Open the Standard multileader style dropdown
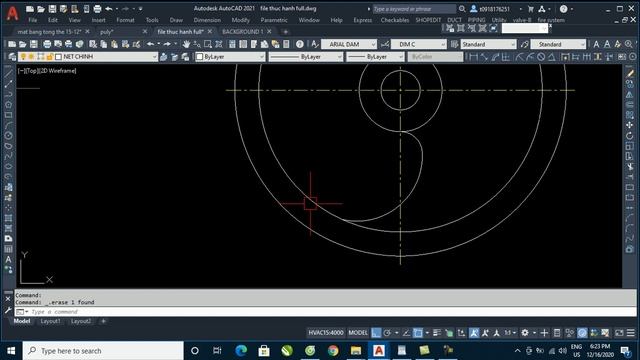The width and height of the screenshot is (640, 360). 582,44
